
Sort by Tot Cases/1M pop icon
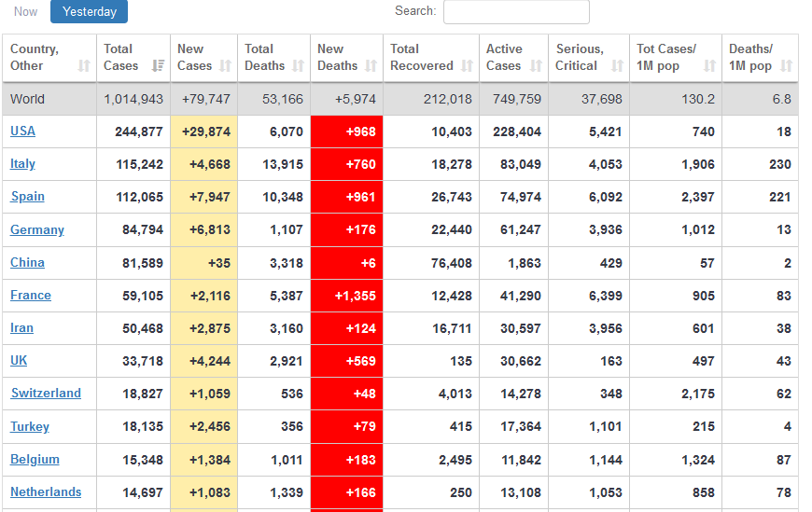point(709,66)
